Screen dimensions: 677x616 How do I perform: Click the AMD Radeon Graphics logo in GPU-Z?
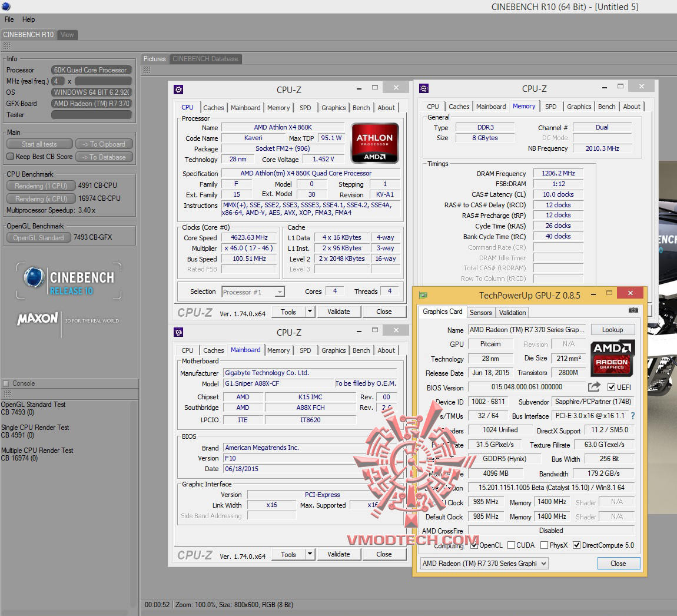tap(612, 359)
